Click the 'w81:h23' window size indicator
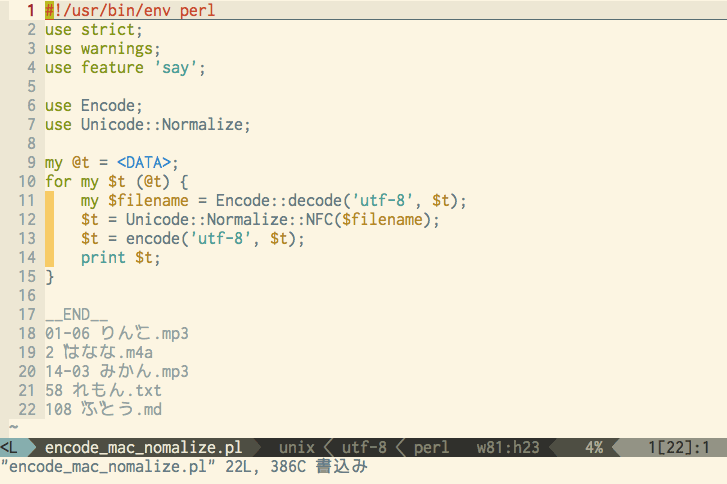727x484 pixels. pos(508,448)
